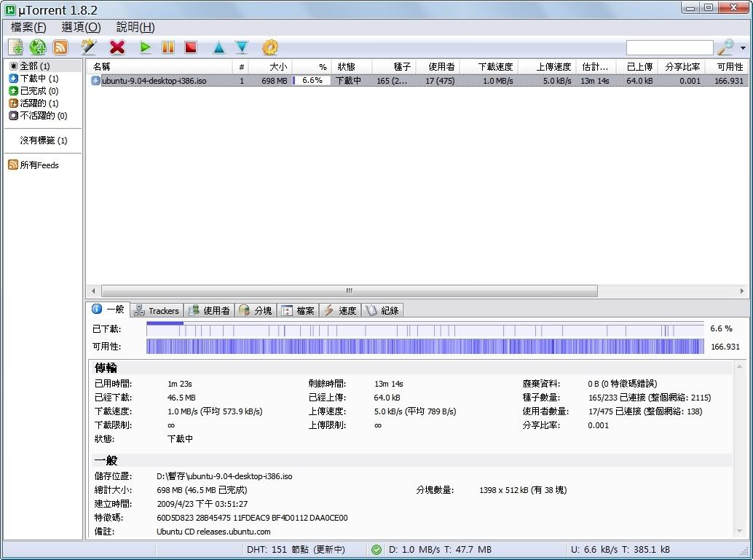Switch to the Trackers tab

pyautogui.click(x=157, y=310)
